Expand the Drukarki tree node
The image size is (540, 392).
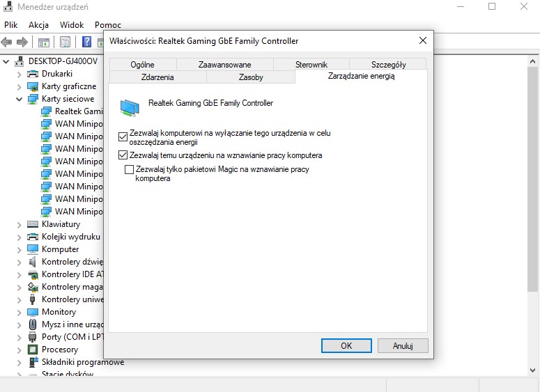click(20, 74)
